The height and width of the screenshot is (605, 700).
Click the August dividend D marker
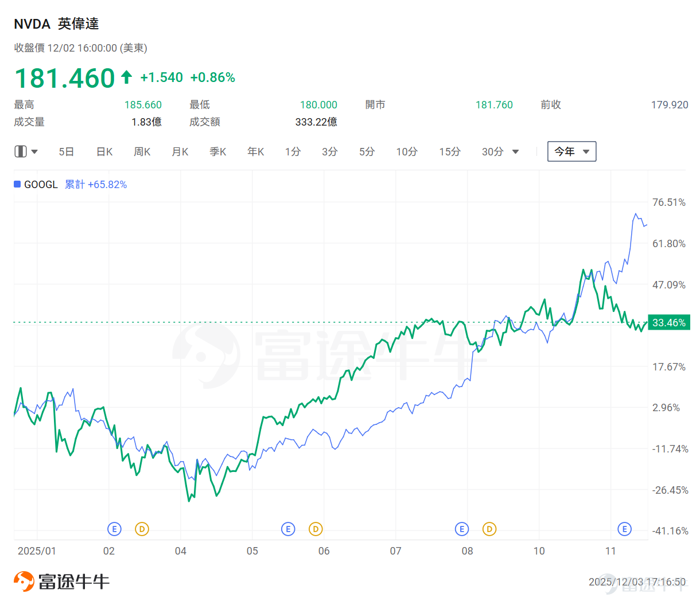tap(489, 529)
